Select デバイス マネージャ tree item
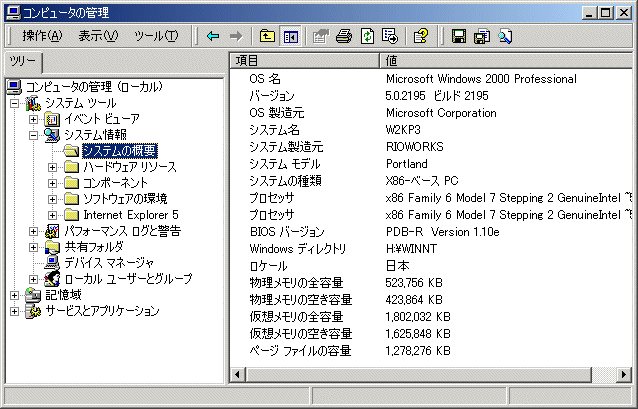 109,262
